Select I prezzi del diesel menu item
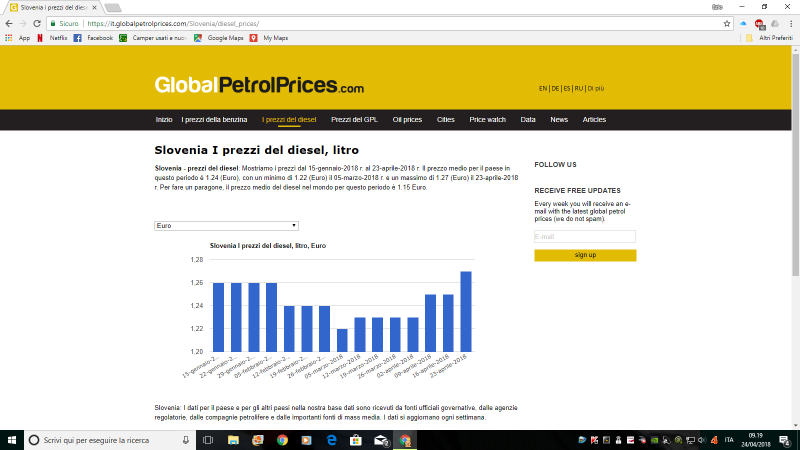 (289, 119)
